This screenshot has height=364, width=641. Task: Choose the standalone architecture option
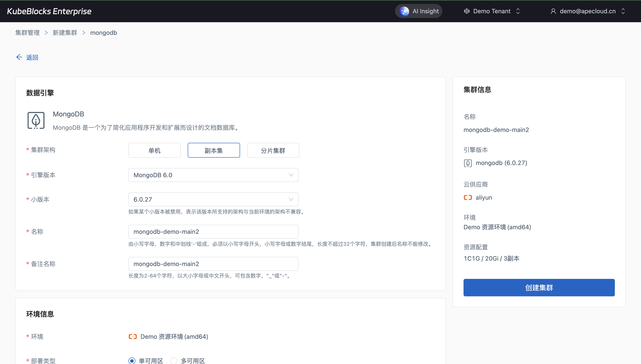pos(154,150)
